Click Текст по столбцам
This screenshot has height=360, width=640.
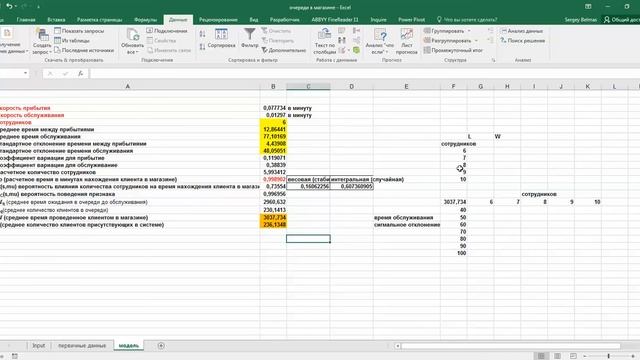[325, 41]
